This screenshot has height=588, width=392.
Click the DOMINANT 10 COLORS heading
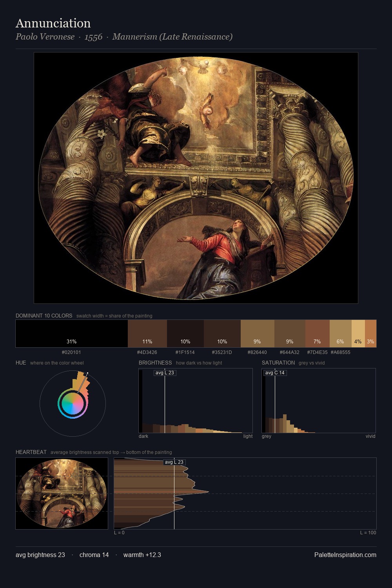pos(44,316)
